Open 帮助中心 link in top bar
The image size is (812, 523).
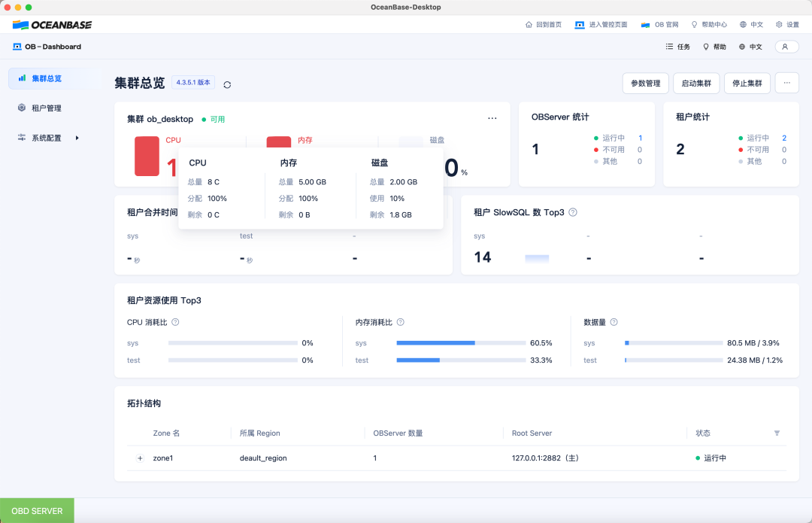point(709,24)
